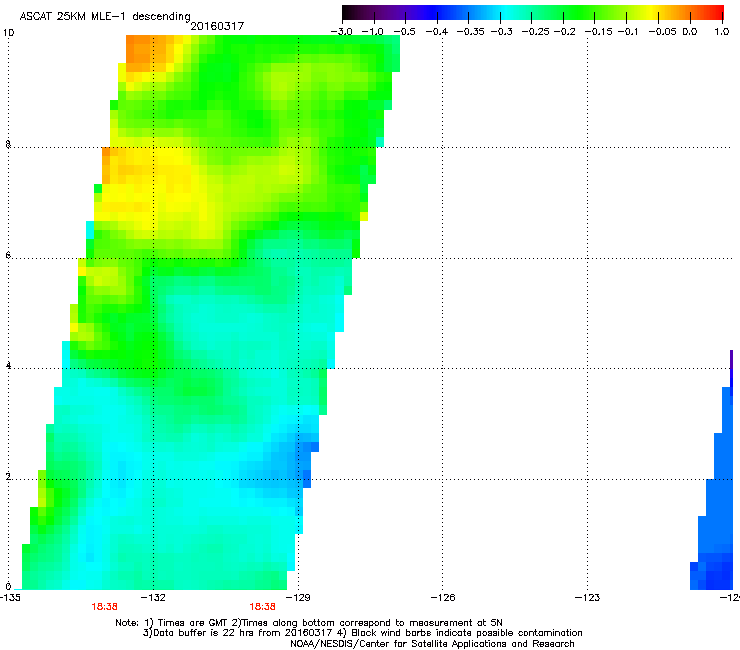The height and width of the screenshot is (650, 740).
Task: Click the longitude axis label -129
Action: 298,598
